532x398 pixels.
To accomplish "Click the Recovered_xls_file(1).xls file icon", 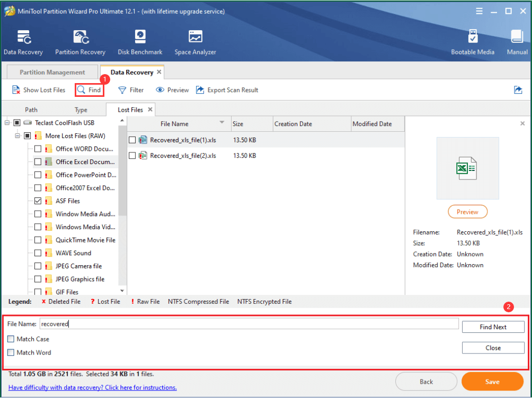I will (143, 140).
